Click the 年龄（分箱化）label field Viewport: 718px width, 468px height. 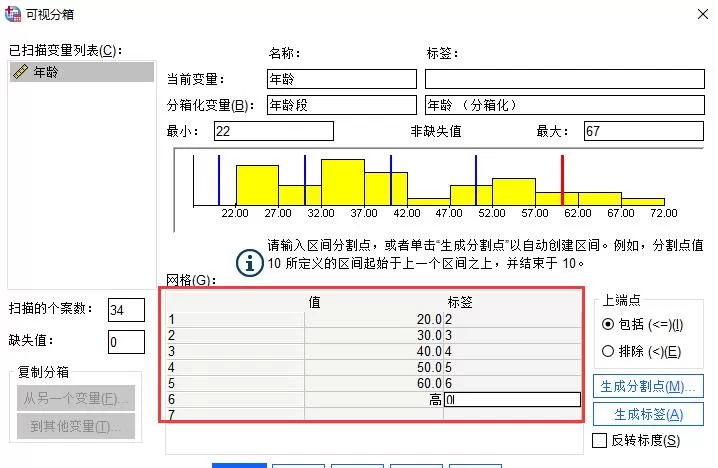pyautogui.click(x=565, y=105)
